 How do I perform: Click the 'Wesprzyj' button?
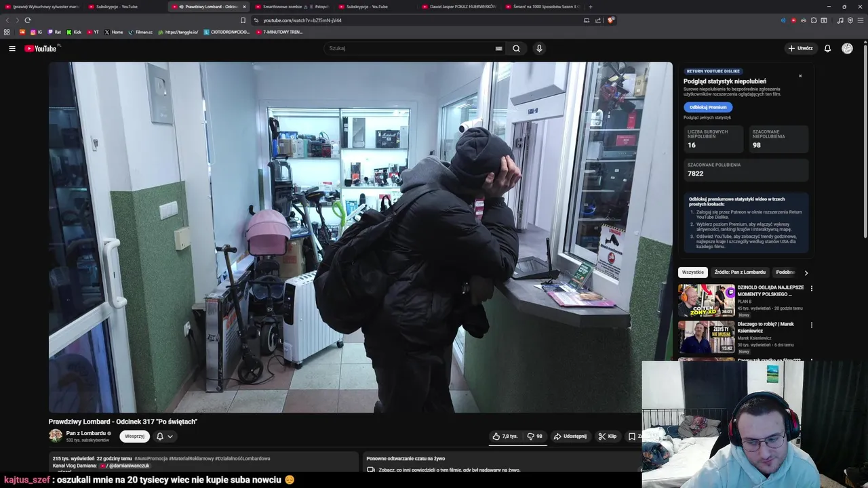click(x=134, y=436)
